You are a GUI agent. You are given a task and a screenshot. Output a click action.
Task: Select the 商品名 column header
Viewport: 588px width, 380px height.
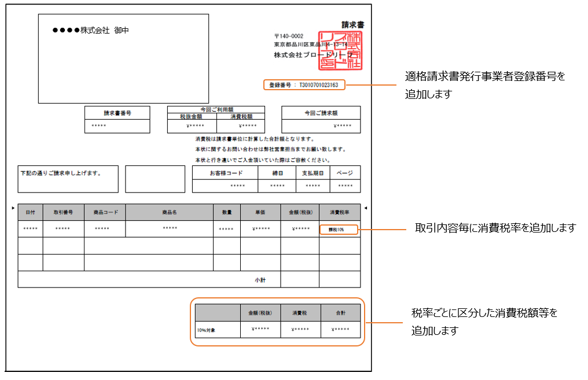[x=169, y=212]
